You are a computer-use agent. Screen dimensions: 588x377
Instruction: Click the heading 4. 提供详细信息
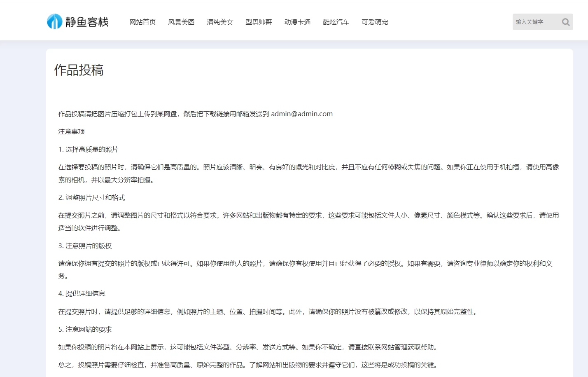tap(82, 294)
